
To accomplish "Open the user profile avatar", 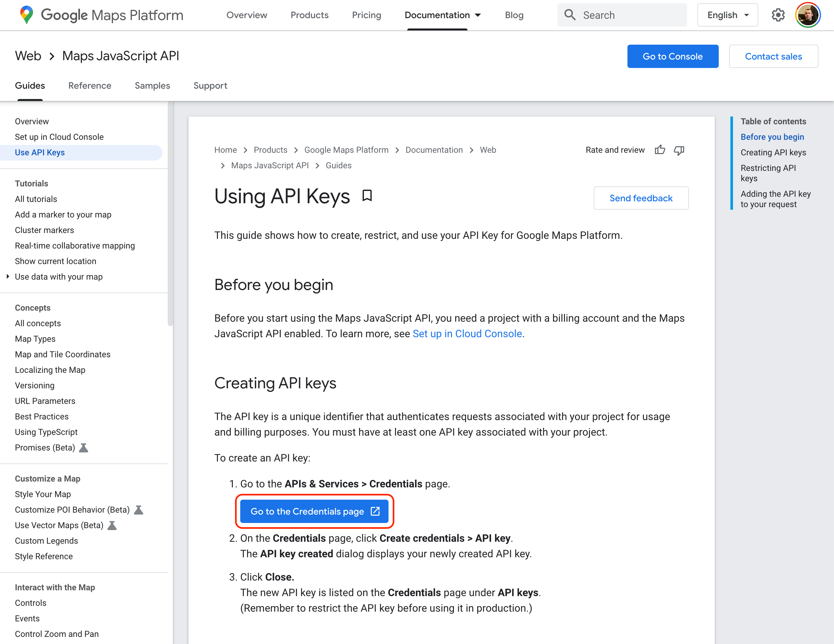I will (808, 15).
